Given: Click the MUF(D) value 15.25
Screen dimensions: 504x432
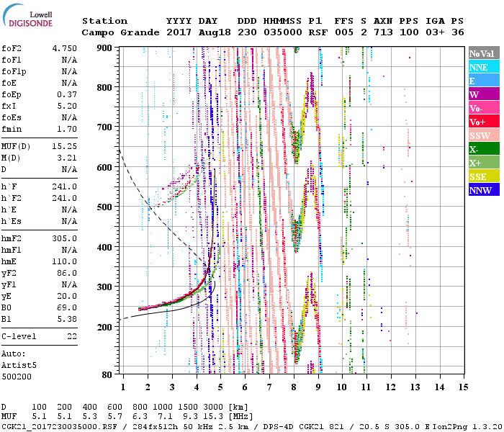Looking at the screenshot, I should tap(65, 147).
